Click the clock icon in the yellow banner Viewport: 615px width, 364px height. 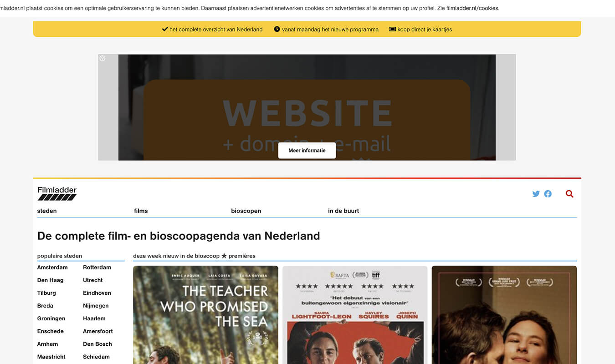277,29
